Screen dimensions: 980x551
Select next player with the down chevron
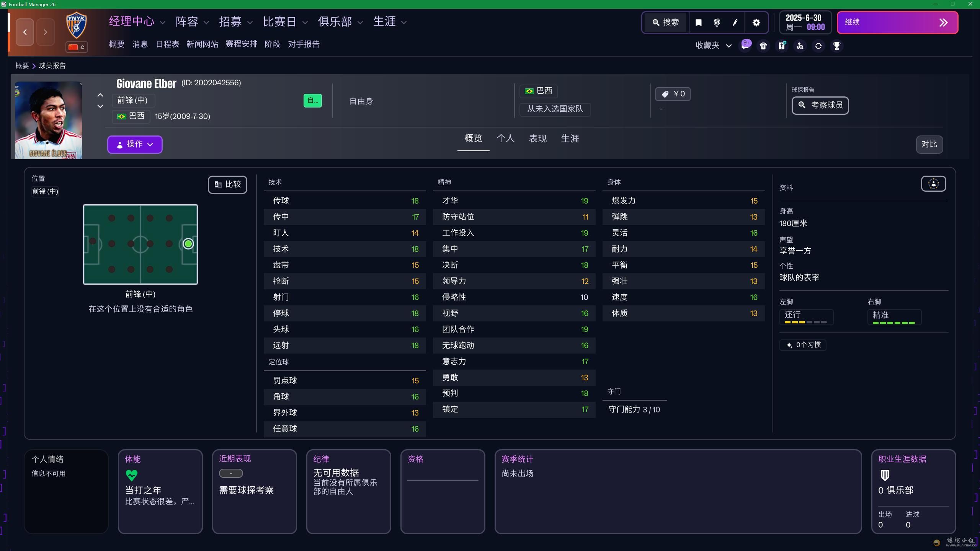pyautogui.click(x=100, y=106)
